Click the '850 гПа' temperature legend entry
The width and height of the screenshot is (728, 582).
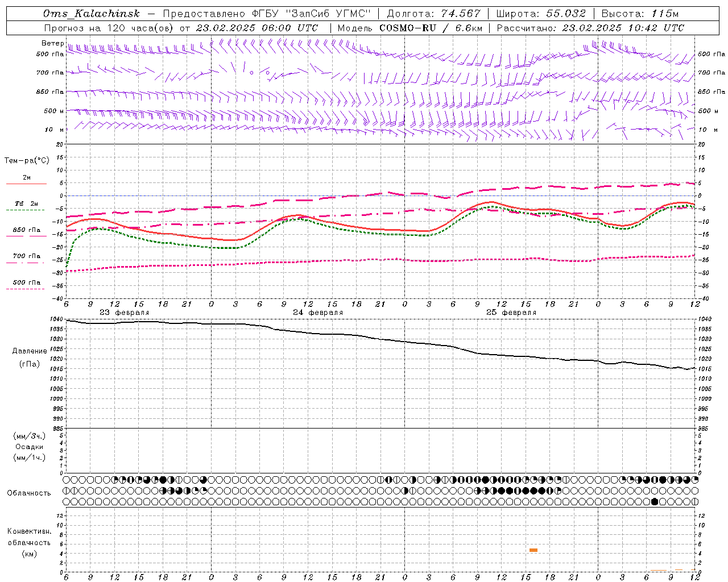click(27, 230)
